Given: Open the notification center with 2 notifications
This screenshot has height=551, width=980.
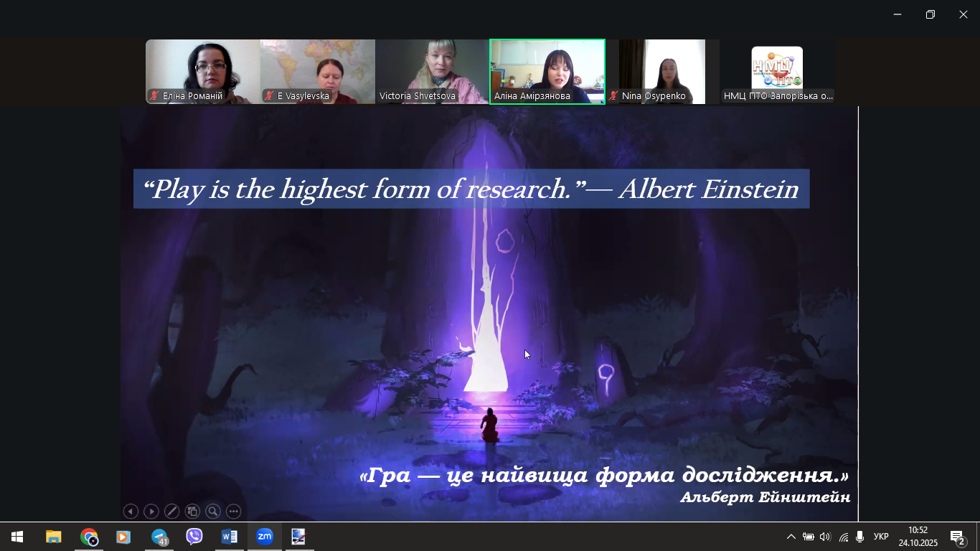Looking at the screenshot, I should coord(958,537).
